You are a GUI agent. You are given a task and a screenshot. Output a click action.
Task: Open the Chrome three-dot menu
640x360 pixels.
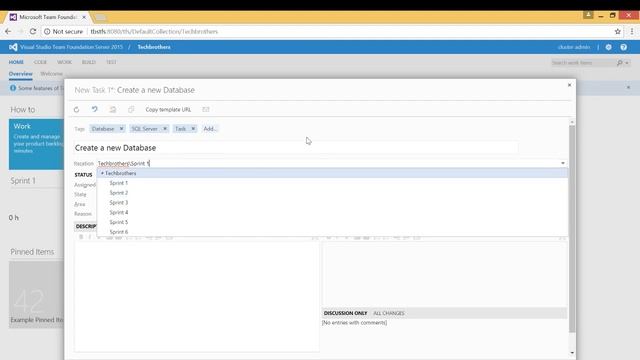click(x=632, y=31)
